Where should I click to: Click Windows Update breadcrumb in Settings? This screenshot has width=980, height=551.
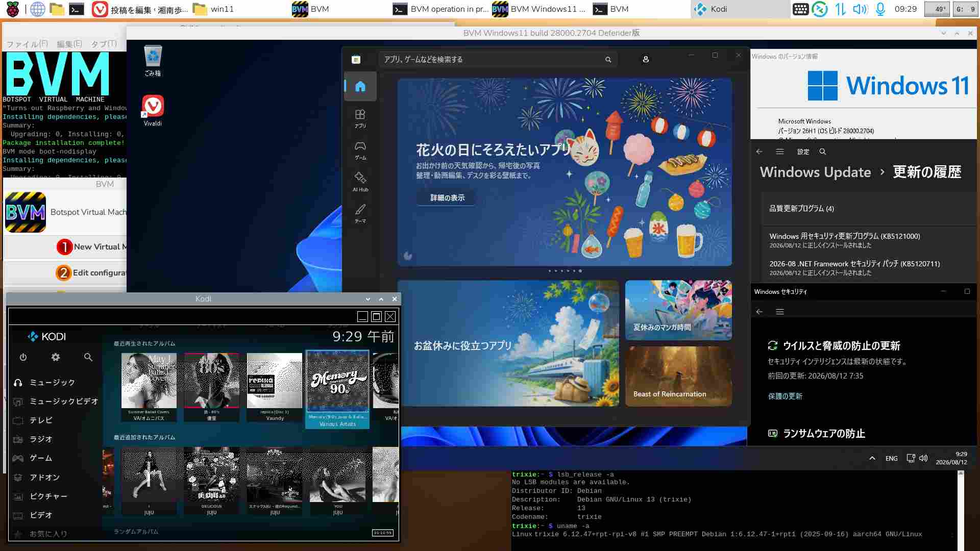[x=815, y=172]
